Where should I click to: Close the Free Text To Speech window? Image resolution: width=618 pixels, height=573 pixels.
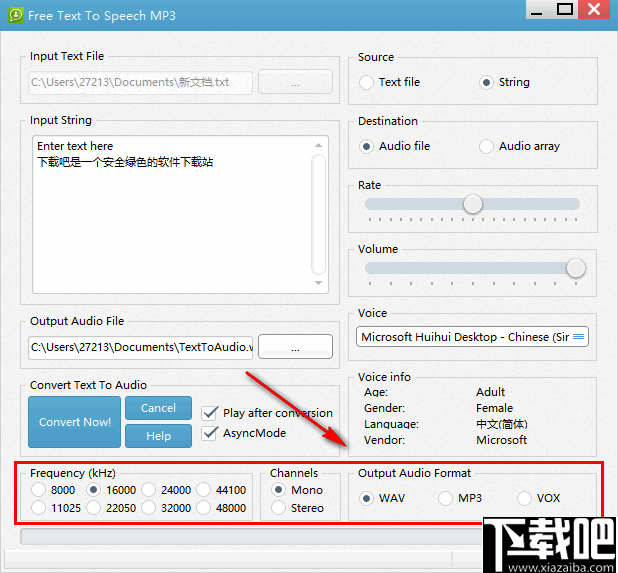(594, 10)
